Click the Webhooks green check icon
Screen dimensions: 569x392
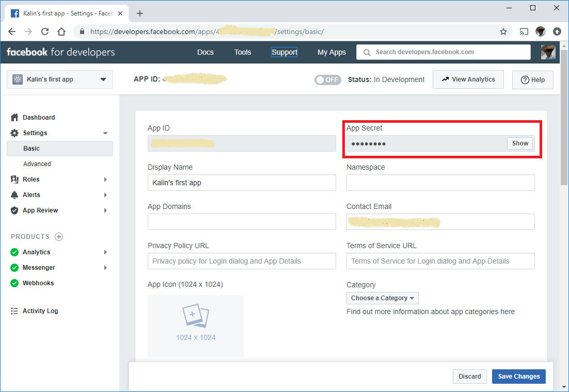coord(14,283)
